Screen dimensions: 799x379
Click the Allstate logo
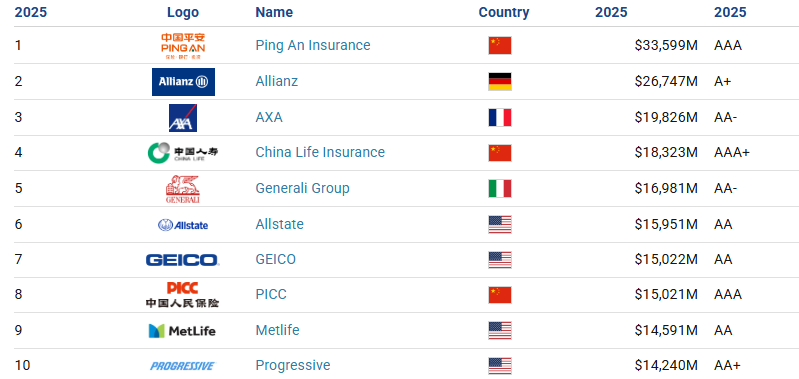tap(183, 225)
